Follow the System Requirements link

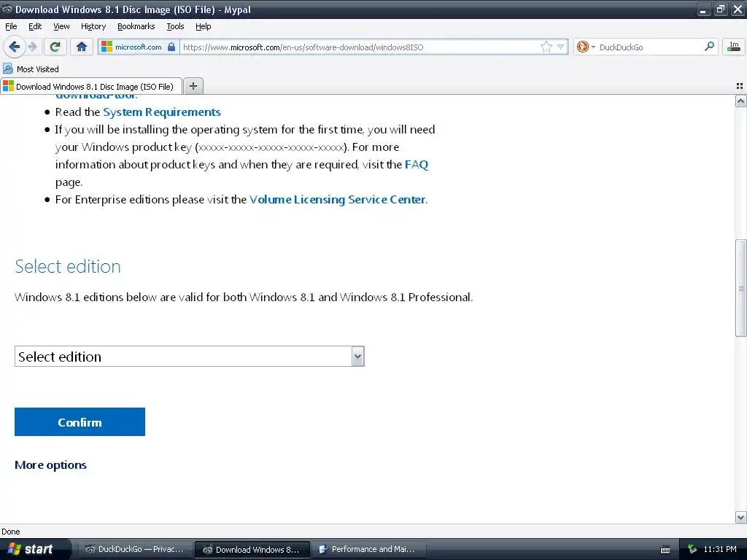click(162, 112)
